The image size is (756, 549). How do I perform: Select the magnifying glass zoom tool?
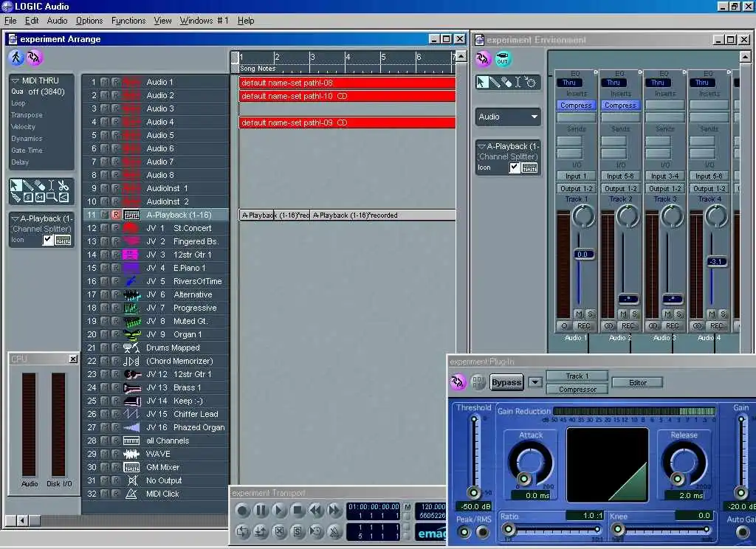click(x=52, y=197)
